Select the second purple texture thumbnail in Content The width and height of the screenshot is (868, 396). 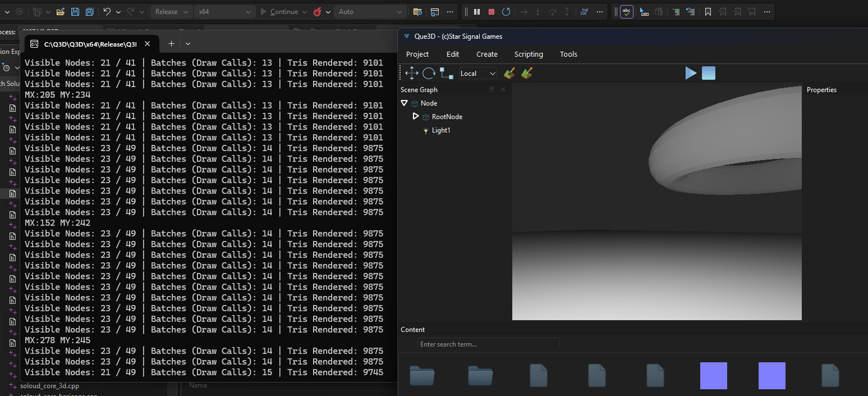[772, 376]
